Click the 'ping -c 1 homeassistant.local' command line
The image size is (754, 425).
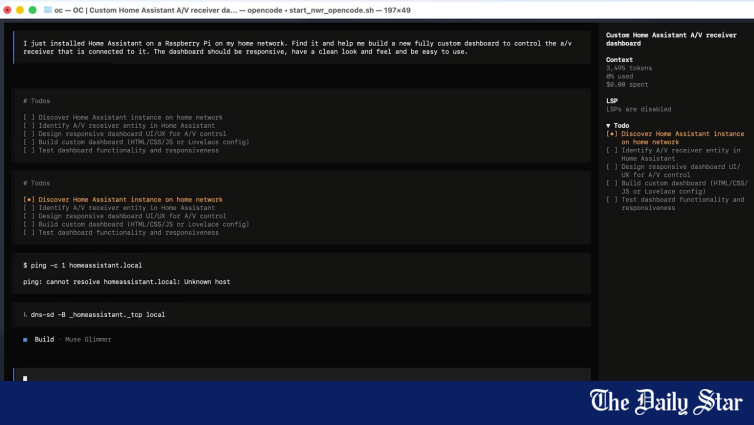point(82,265)
